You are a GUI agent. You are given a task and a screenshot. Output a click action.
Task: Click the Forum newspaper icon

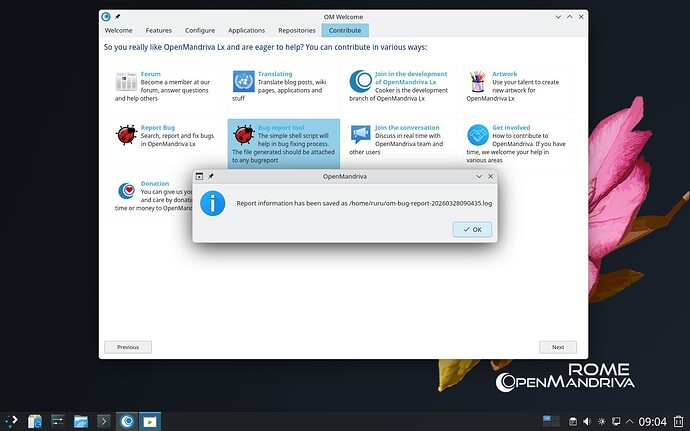pyautogui.click(x=127, y=82)
